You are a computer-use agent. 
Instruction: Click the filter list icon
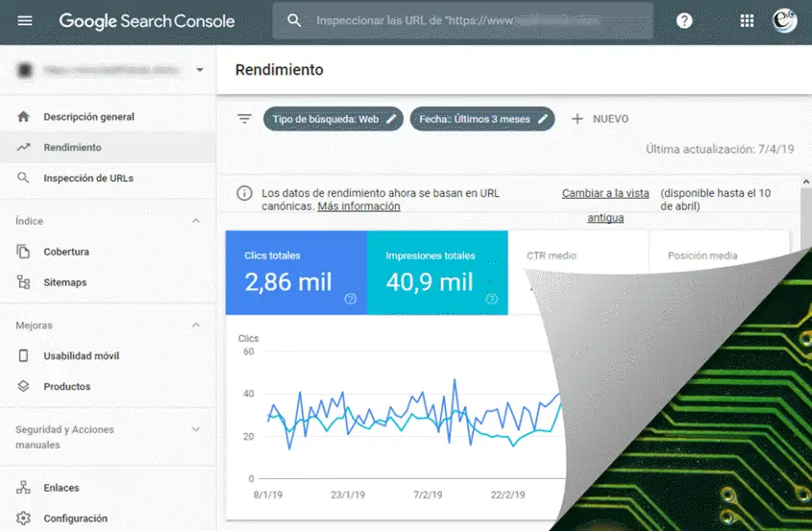pos(244,119)
